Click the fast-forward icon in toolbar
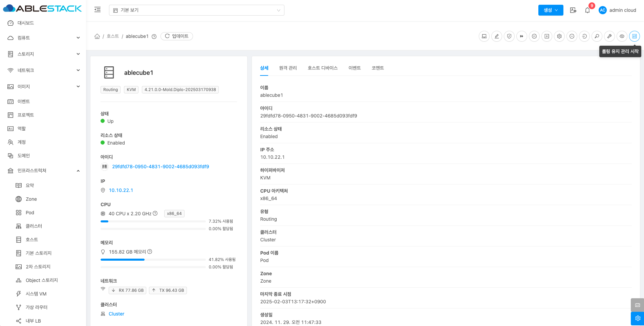This screenshot has width=644, height=326. click(x=522, y=36)
